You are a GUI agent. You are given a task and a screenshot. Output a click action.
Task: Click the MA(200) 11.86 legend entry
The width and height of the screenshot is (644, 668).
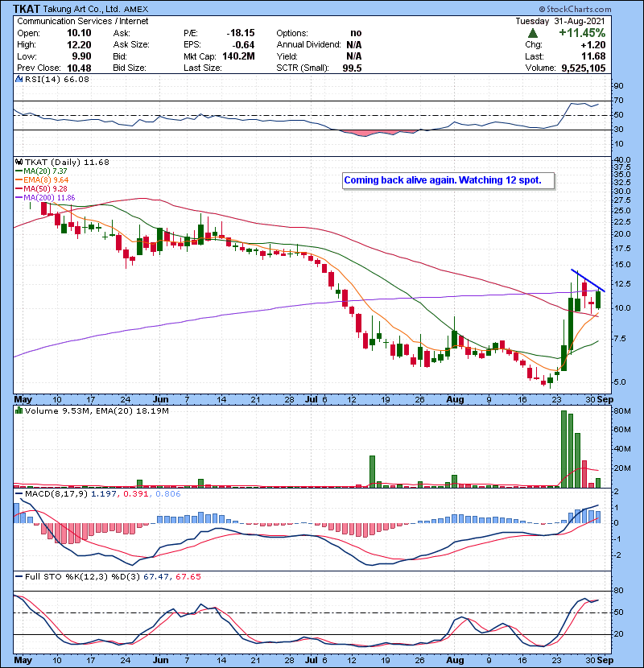[x=49, y=198]
